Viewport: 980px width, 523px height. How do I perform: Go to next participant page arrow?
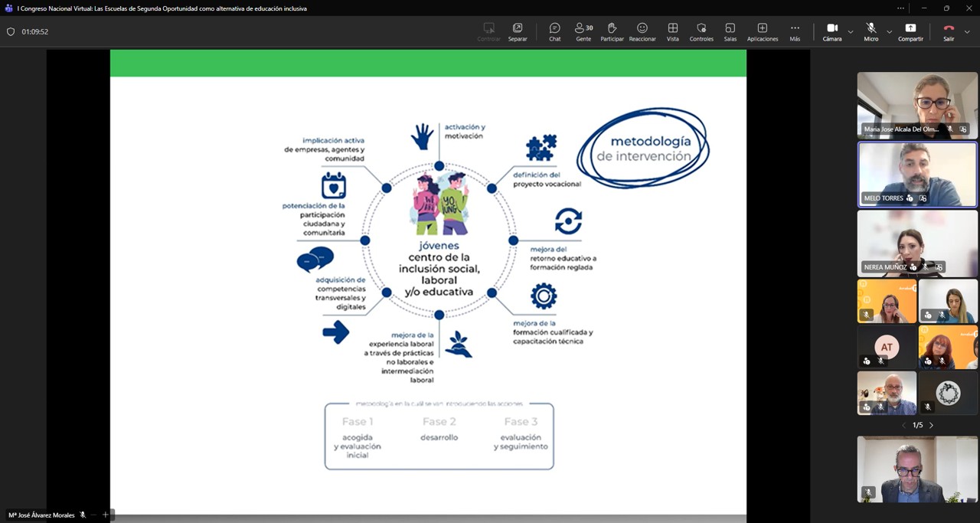pyautogui.click(x=931, y=425)
